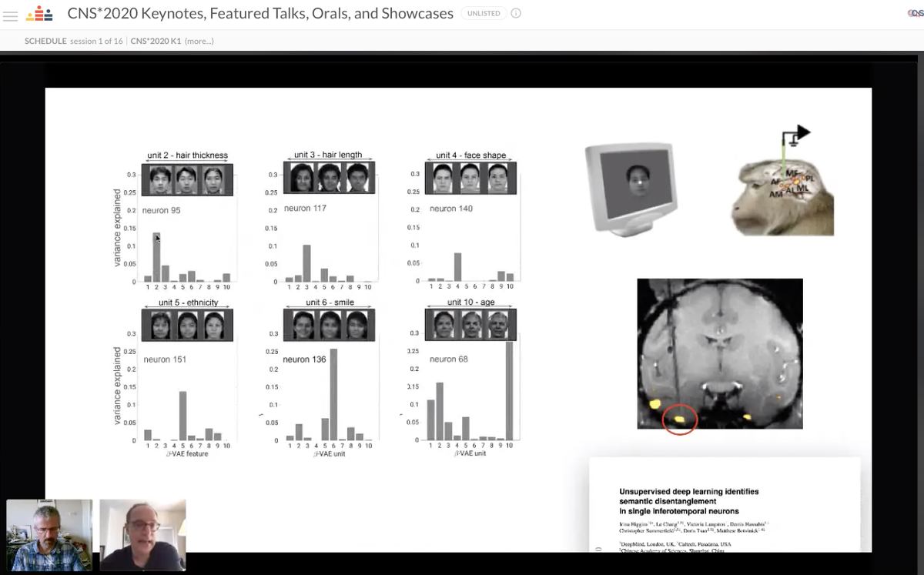The image size is (924, 575).
Task: Click the CNS*2020 Keynotes page title
Action: coord(260,13)
